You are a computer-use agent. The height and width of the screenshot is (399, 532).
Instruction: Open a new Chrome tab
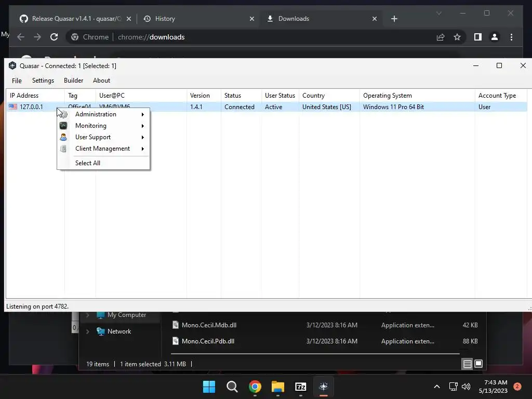394,19
